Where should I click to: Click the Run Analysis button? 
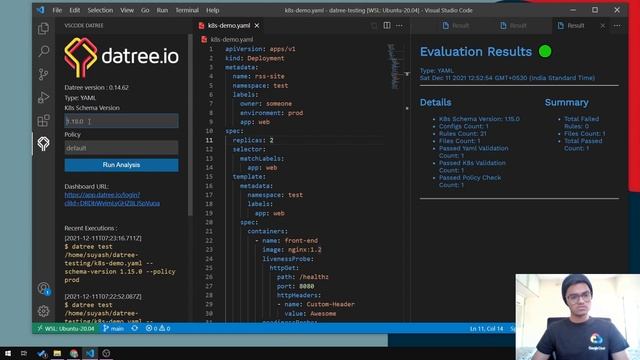coord(121,165)
